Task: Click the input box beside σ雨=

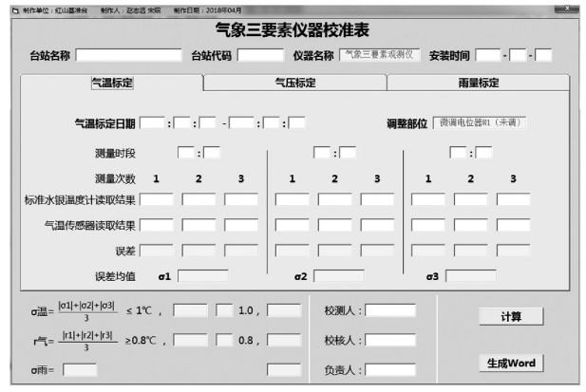Action: coord(80,369)
